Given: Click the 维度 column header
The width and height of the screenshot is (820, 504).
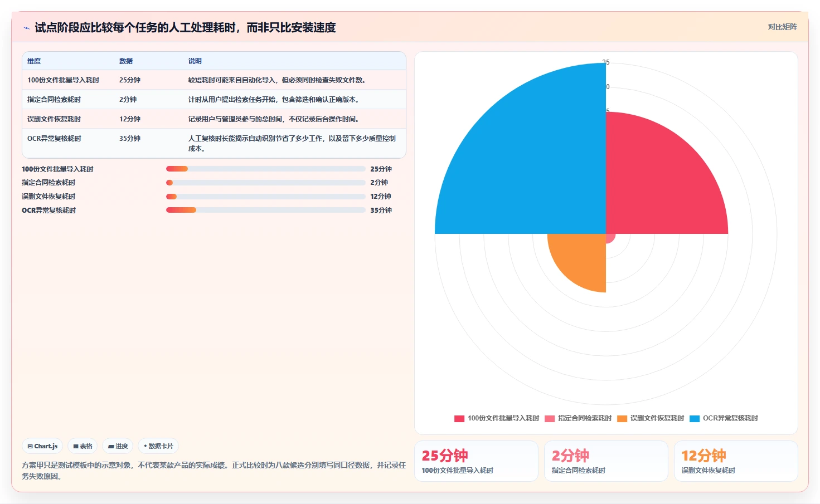Looking at the screenshot, I should 34,61.
